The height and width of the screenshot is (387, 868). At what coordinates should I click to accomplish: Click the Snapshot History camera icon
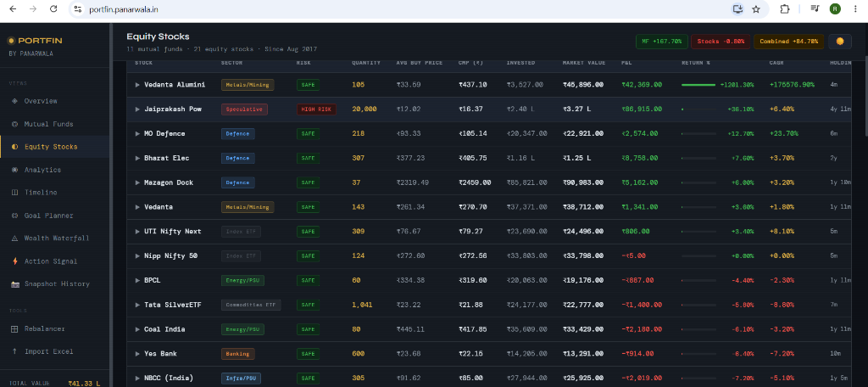(x=14, y=283)
